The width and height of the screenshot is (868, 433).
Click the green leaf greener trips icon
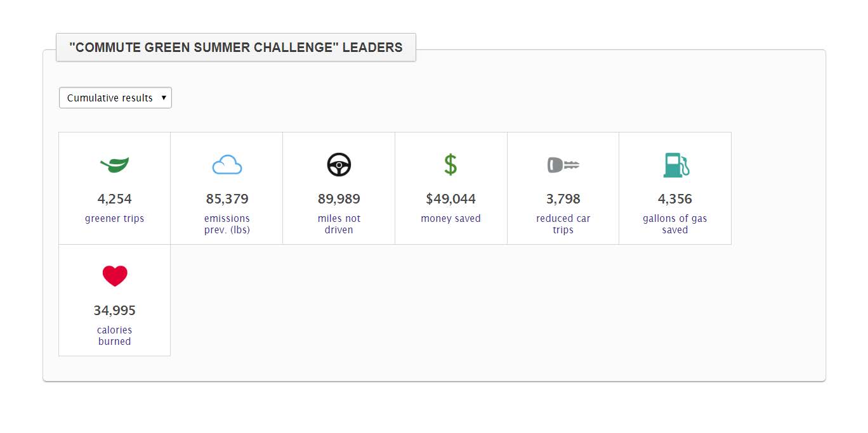point(114,165)
